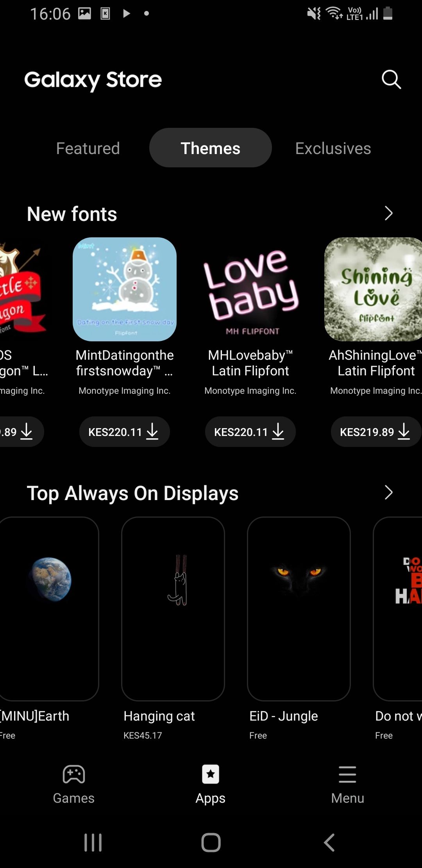
Task: Open the MHLovebaby font icon
Action: click(x=250, y=289)
